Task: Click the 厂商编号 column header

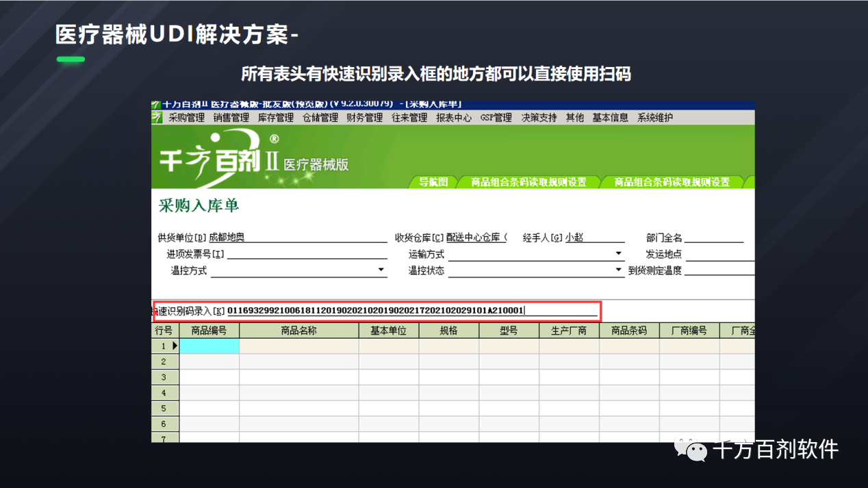Action: click(689, 331)
